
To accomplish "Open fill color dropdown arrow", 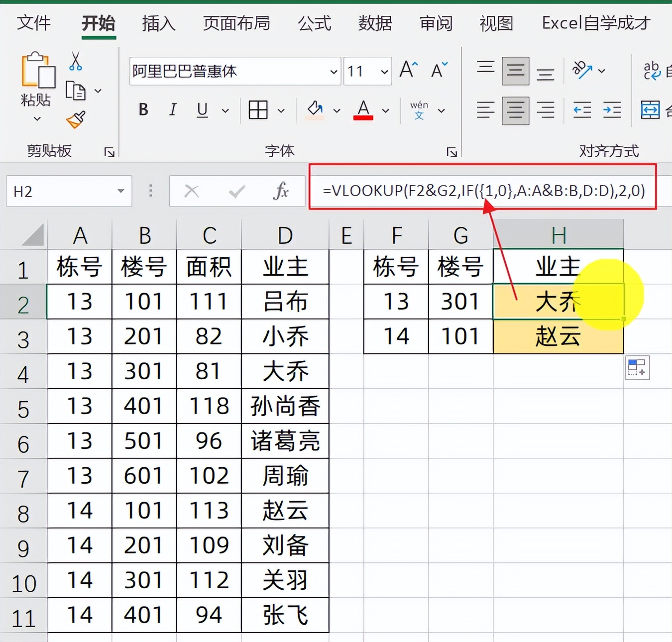I will point(336,110).
